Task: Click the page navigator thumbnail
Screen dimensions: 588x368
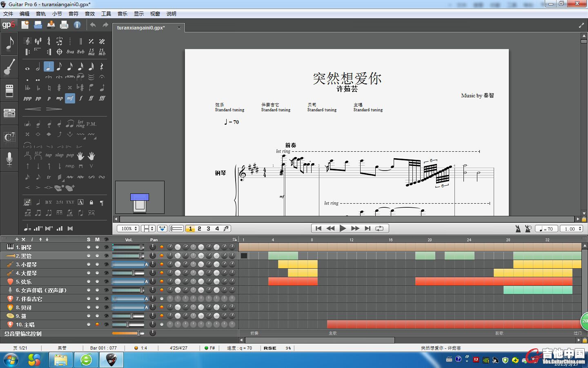Action: point(140,197)
